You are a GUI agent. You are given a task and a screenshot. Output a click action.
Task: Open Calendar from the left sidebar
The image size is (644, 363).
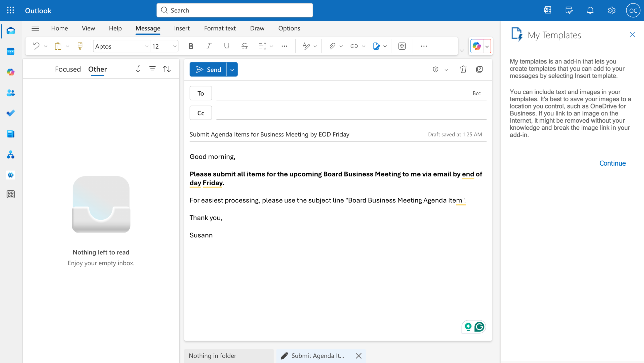coord(11,51)
